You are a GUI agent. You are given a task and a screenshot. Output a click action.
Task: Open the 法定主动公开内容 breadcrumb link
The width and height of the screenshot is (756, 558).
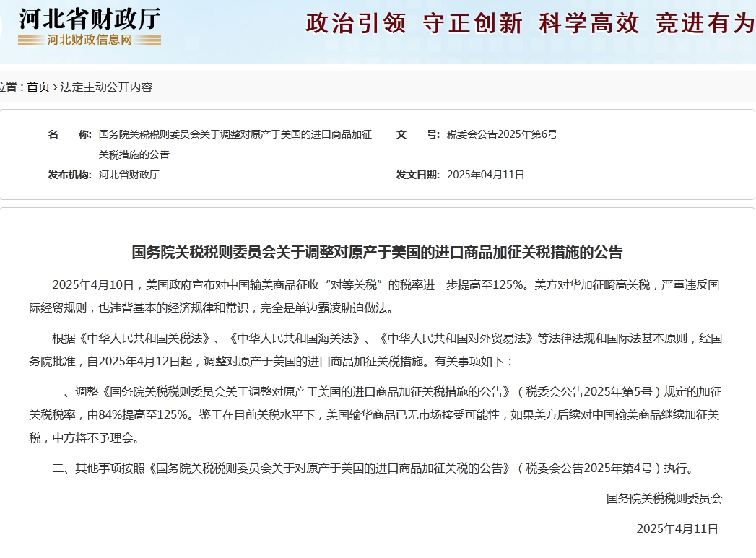point(106,87)
